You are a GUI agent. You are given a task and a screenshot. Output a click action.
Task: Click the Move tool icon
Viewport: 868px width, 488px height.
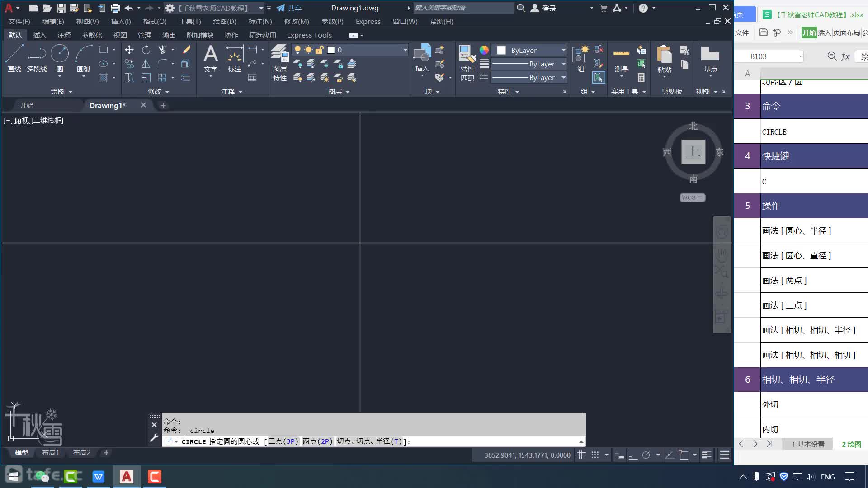pyautogui.click(x=129, y=50)
